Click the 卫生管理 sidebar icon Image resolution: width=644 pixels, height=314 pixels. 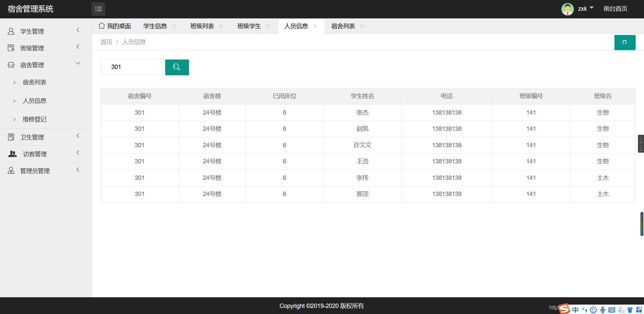[x=11, y=137]
